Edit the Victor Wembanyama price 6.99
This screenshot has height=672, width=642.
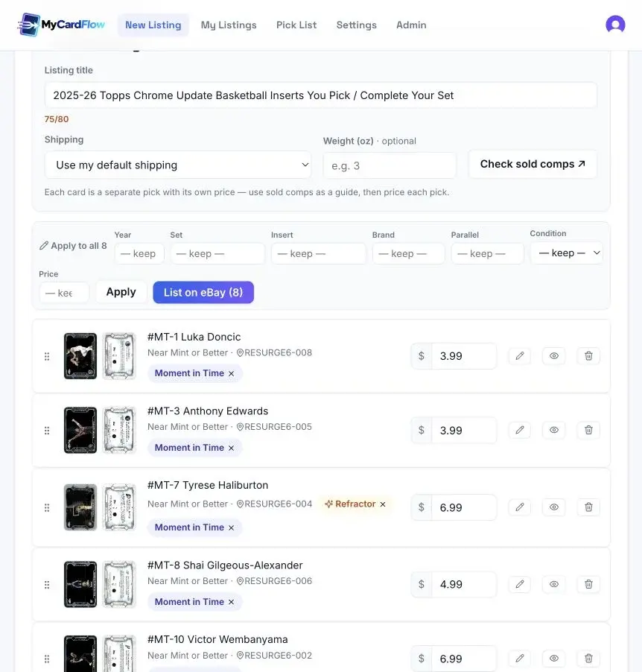pyautogui.click(x=464, y=659)
